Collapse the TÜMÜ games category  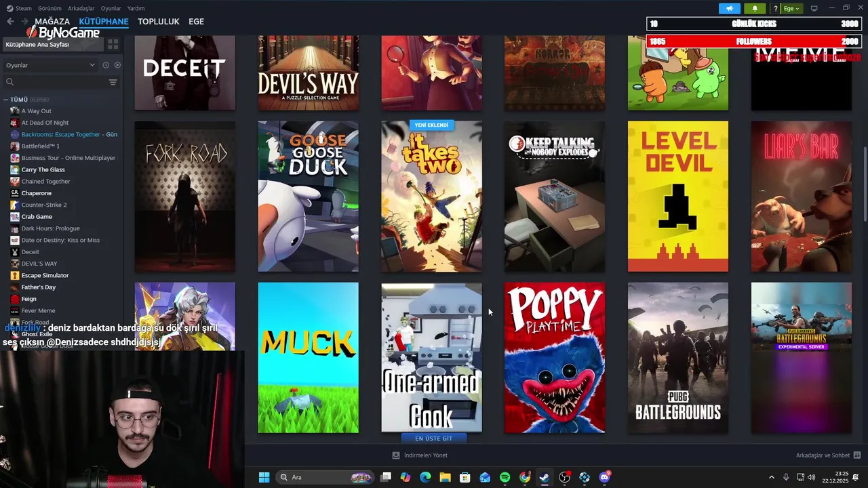7,100
